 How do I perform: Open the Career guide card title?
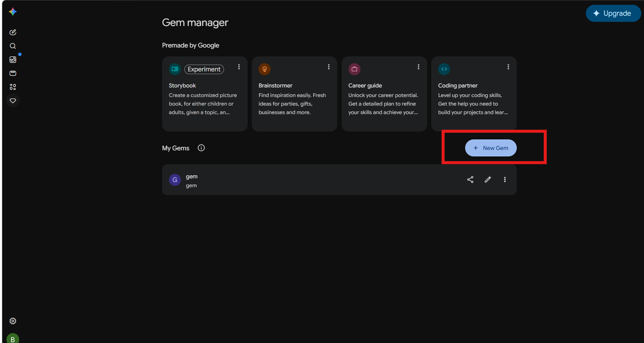click(x=365, y=85)
